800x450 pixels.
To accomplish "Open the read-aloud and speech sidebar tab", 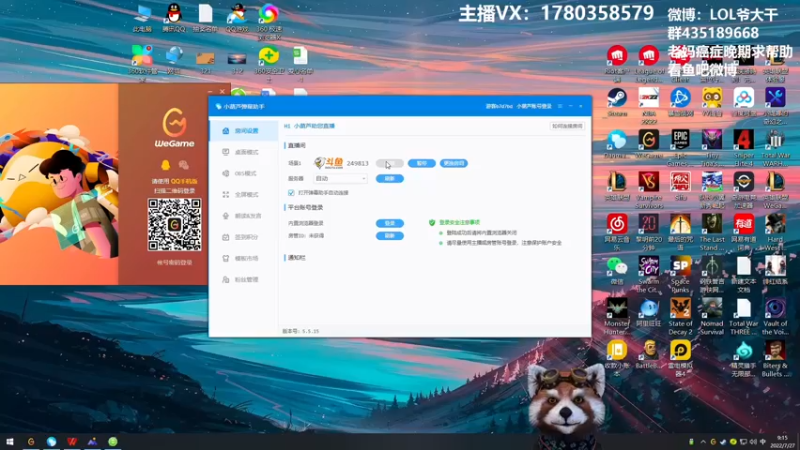I will tap(244, 216).
